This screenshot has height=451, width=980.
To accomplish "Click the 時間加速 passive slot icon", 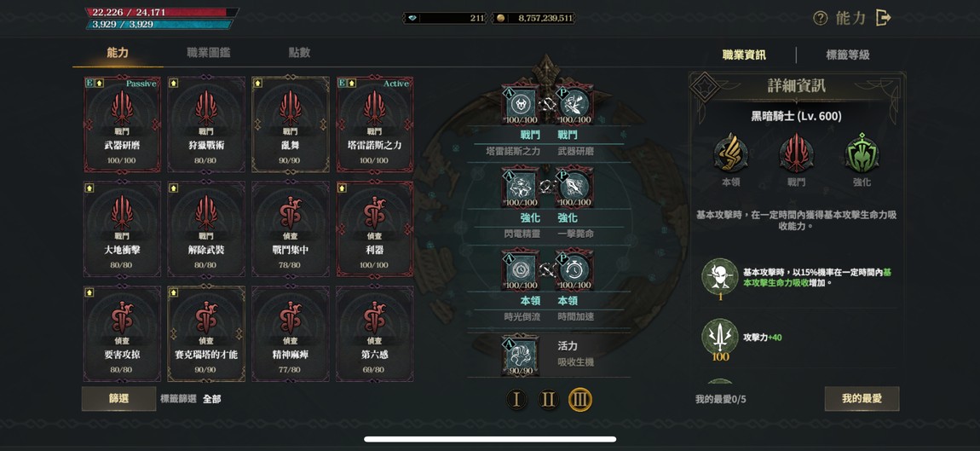I will tap(574, 270).
